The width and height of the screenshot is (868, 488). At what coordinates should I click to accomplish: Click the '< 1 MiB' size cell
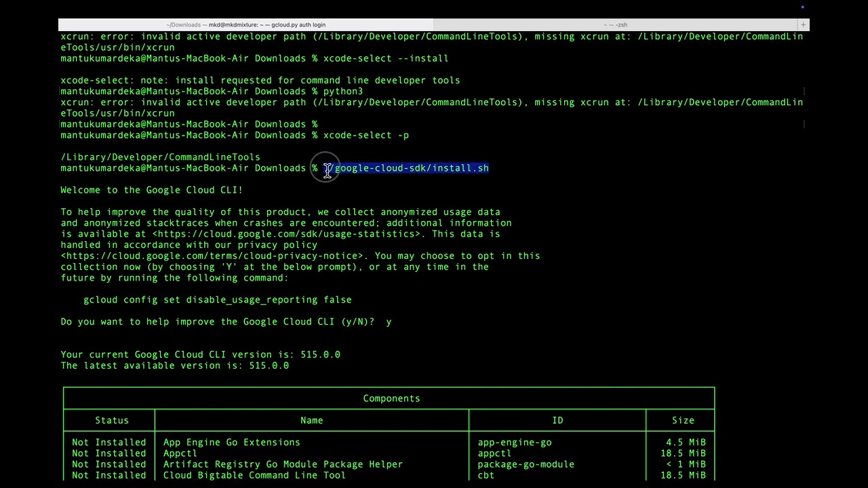(x=686, y=464)
